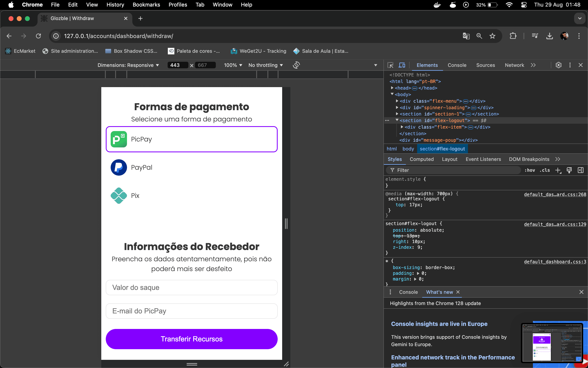Open the Extensions puzzle icon

point(513,36)
